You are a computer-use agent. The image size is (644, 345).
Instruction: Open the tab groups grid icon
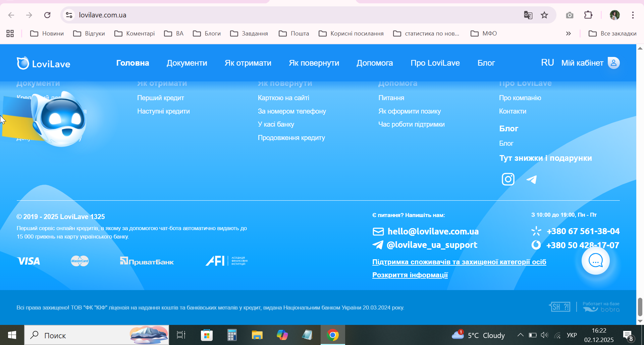point(10,33)
